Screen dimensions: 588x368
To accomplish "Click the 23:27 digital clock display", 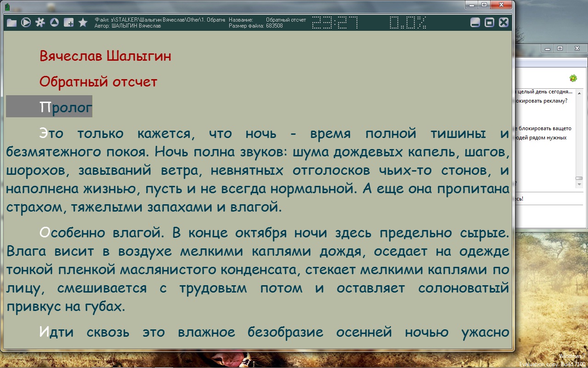I will click(335, 23).
